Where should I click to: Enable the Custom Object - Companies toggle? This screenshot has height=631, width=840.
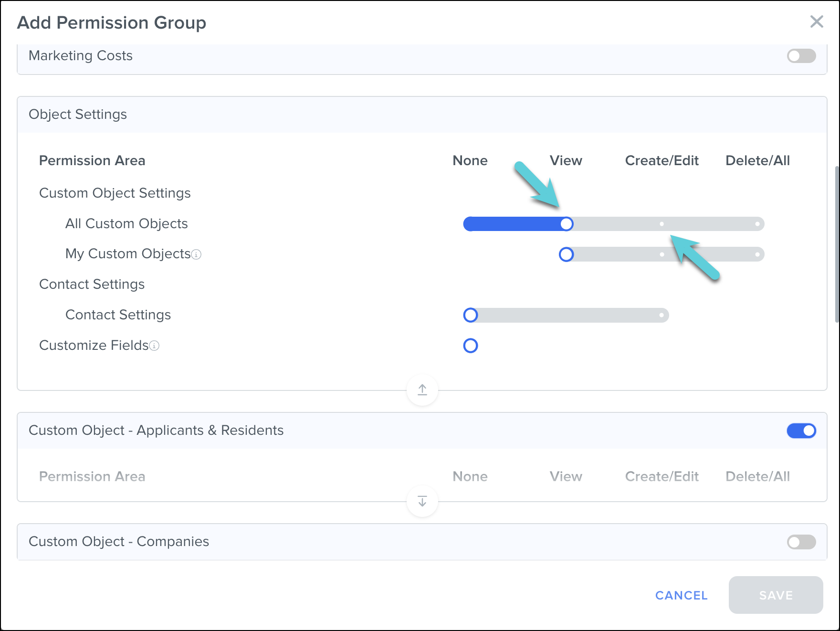[801, 542]
